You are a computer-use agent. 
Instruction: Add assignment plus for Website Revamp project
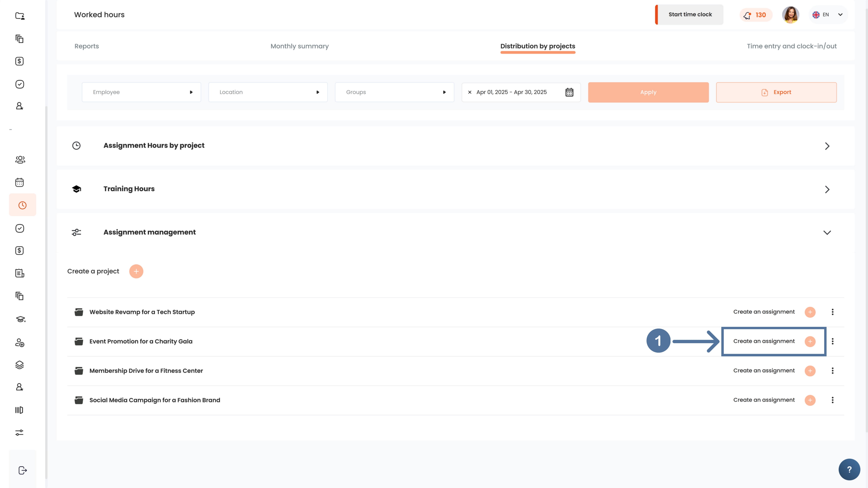pos(810,312)
